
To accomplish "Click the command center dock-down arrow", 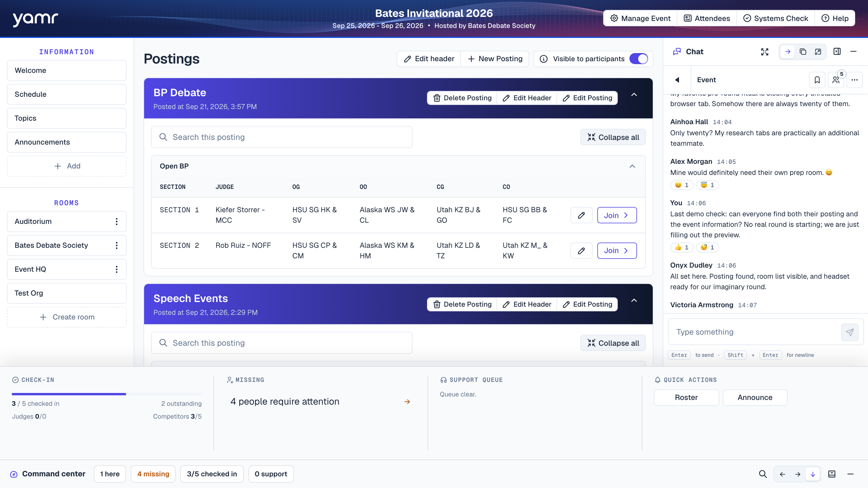I will pyautogui.click(x=813, y=474).
